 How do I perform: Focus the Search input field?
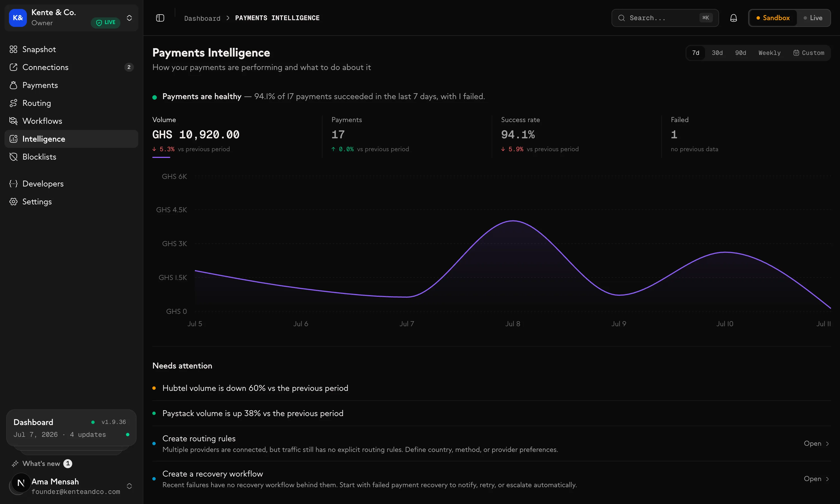tap(665, 18)
